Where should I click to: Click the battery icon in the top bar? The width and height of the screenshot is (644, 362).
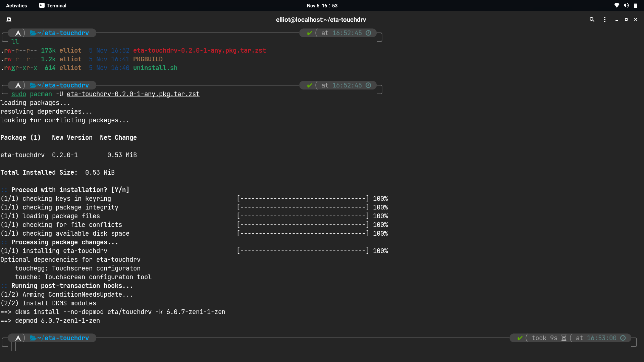pyautogui.click(x=636, y=5)
